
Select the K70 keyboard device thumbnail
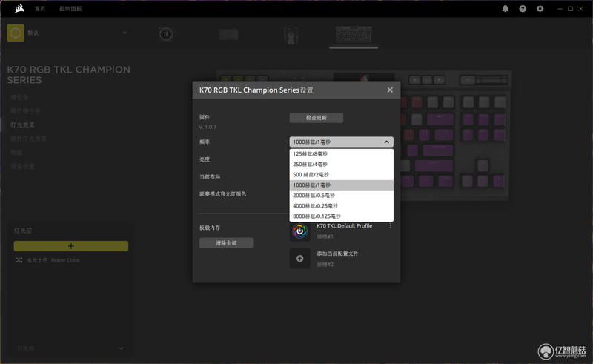coord(354,35)
